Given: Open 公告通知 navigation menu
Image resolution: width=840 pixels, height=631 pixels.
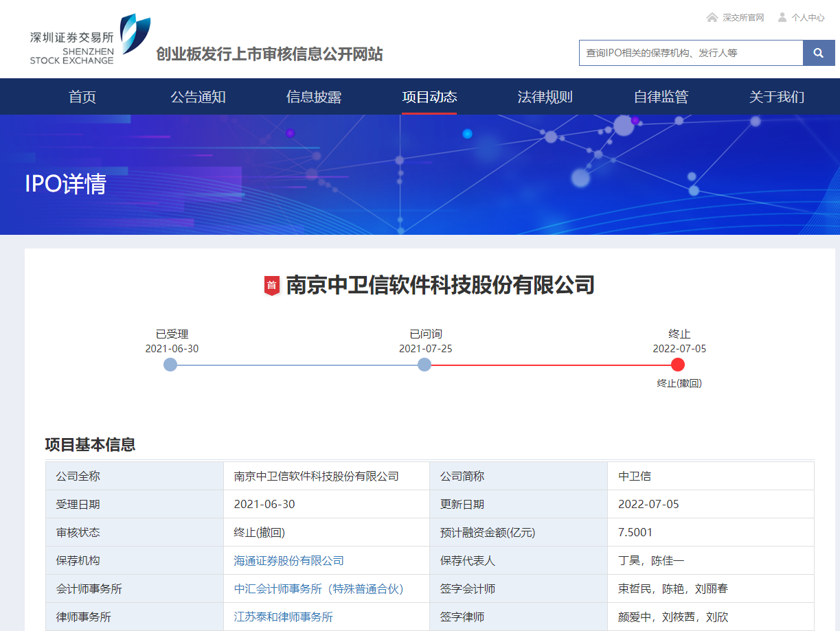Looking at the screenshot, I should [198, 97].
